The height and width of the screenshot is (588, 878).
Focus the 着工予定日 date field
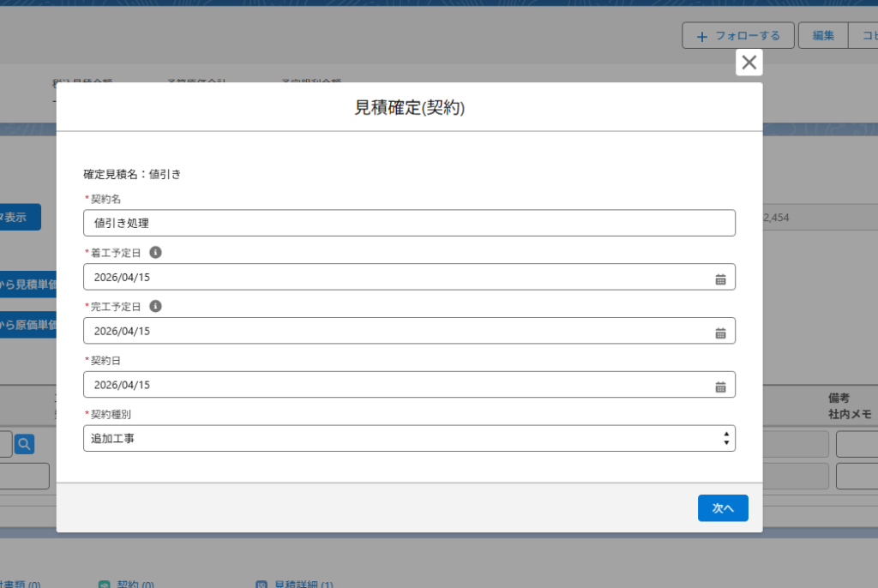pos(394,278)
